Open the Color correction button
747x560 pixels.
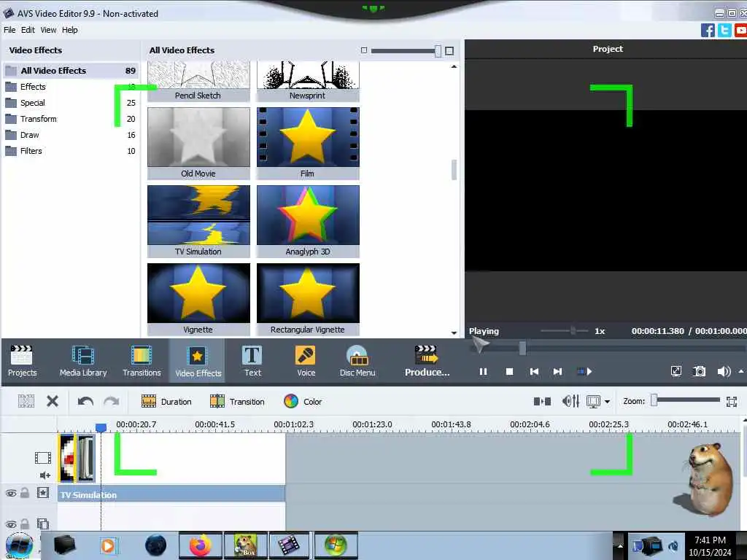(x=303, y=402)
